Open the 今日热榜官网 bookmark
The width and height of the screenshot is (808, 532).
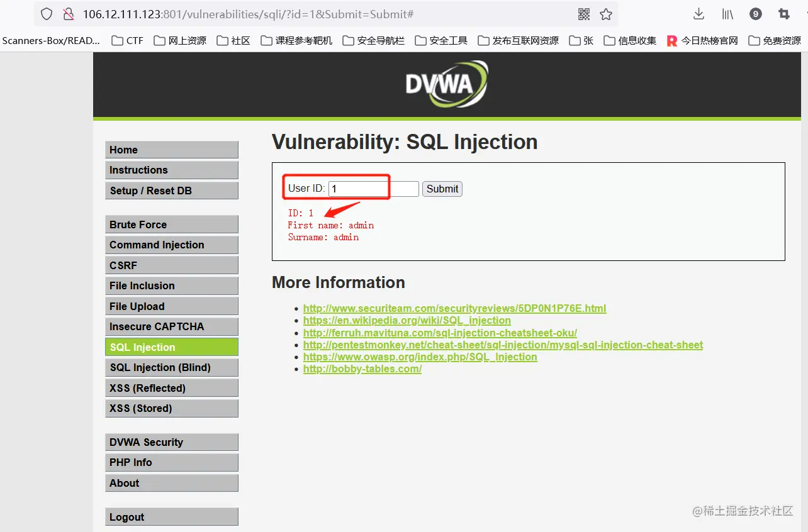tap(702, 40)
